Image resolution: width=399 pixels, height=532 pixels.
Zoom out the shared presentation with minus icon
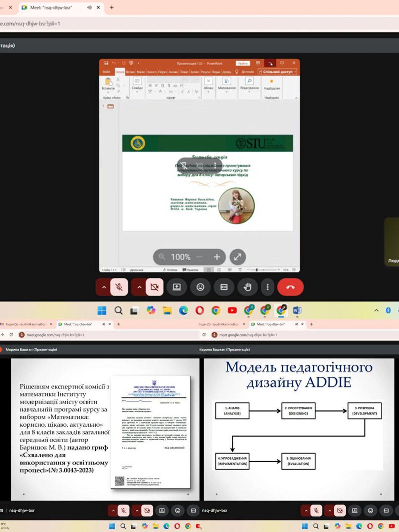pos(199,257)
